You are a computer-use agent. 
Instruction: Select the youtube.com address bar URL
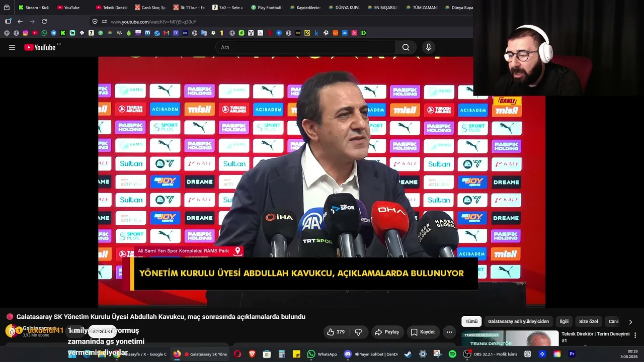pyautogui.click(x=153, y=22)
